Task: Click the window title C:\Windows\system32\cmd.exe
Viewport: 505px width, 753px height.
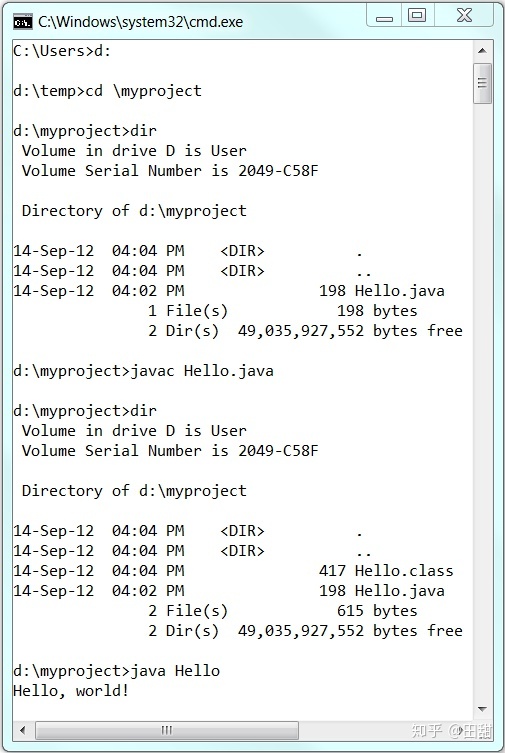Action: pos(141,22)
